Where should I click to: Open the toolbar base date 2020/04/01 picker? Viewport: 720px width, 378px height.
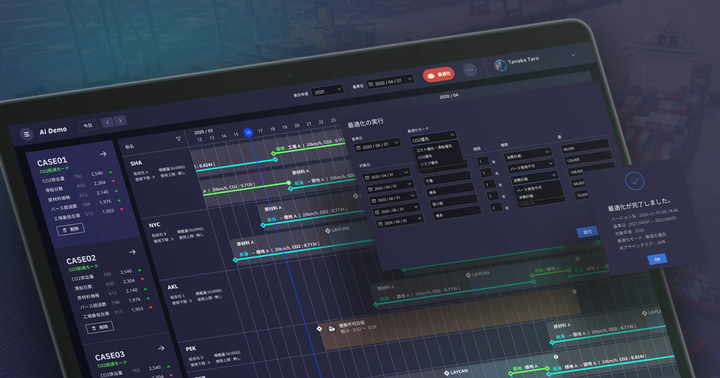390,83
